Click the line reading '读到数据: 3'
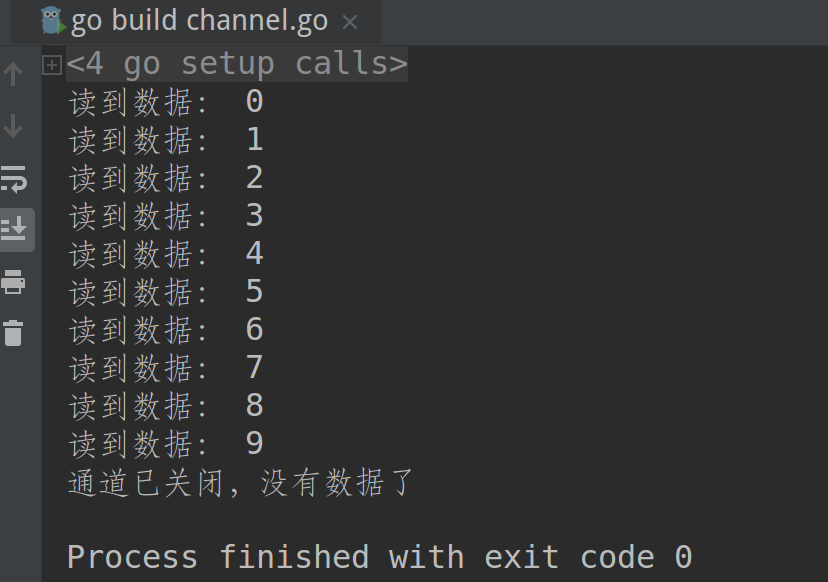This screenshot has height=582, width=828. pos(160,215)
